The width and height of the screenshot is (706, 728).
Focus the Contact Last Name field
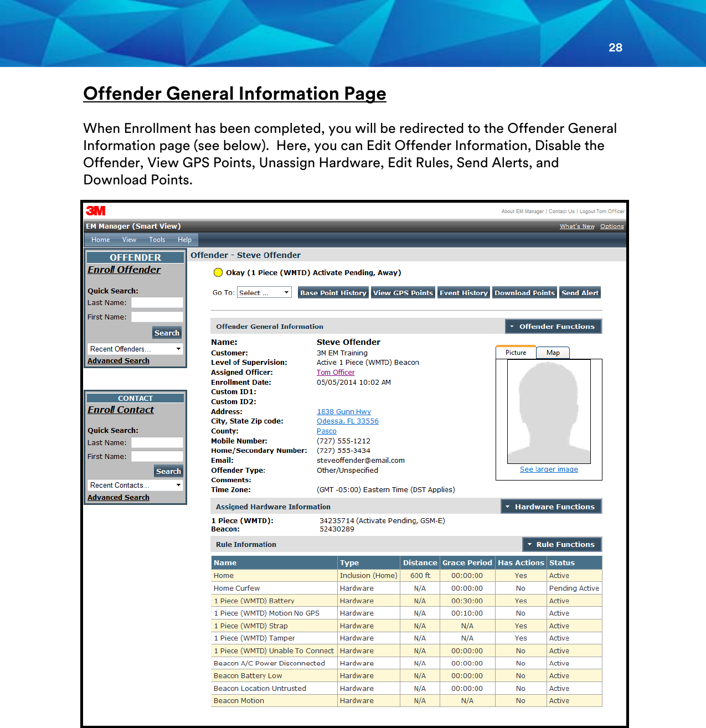157,442
